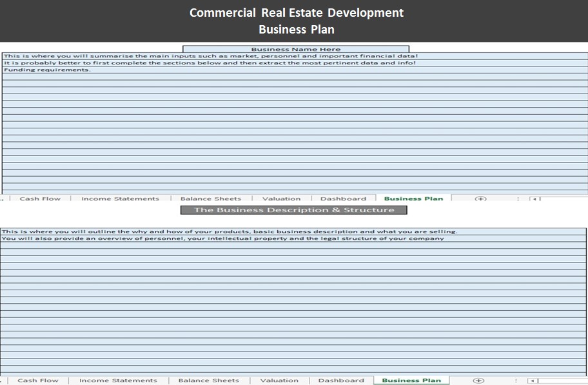Open Cash Flow tab in upper sheet bar

40,199
